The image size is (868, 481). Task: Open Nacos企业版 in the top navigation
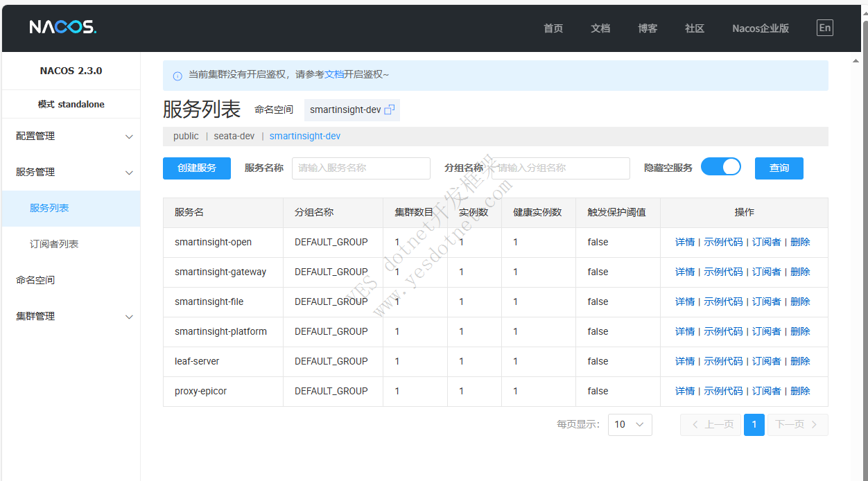coord(761,28)
